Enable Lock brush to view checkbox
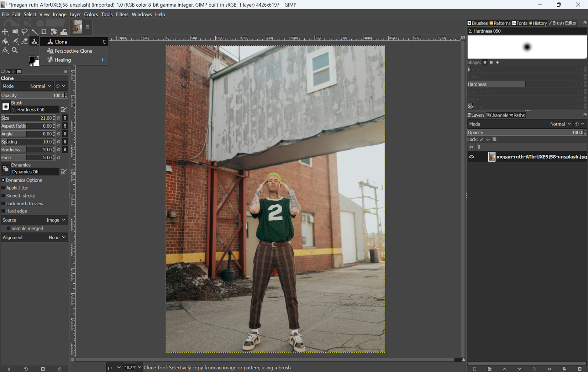 (x=3, y=203)
